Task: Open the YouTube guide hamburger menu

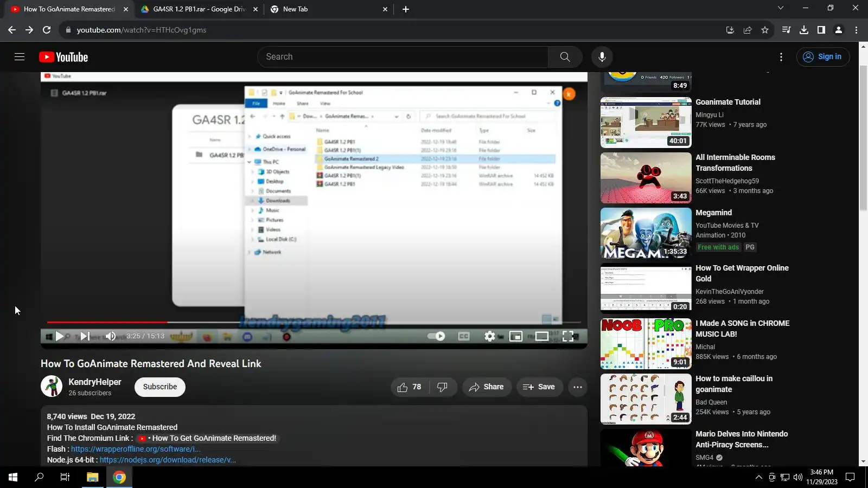Action: [20, 57]
